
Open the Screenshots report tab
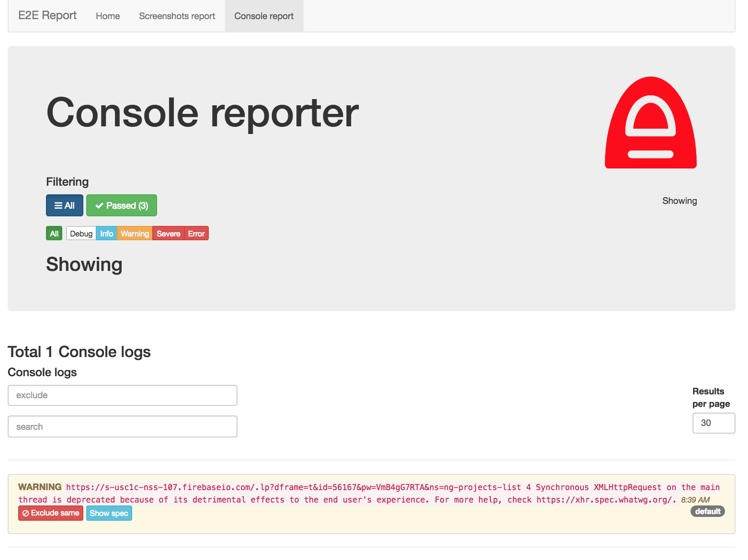[x=176, y=16]
